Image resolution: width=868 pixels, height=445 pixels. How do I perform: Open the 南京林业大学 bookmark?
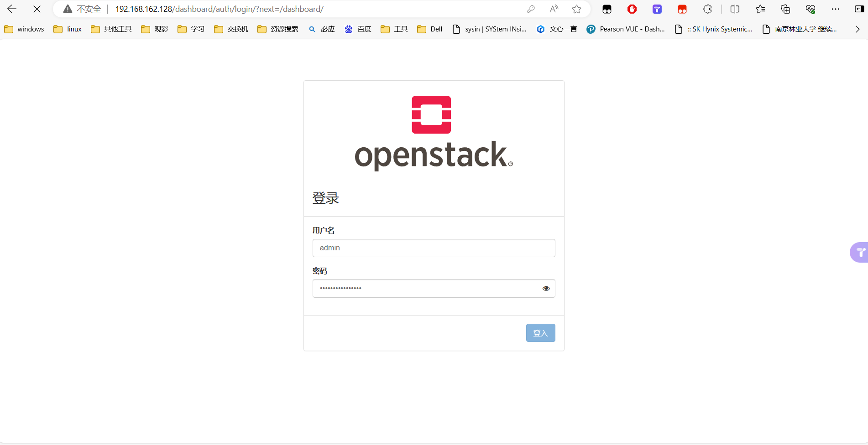pos(800,29)
